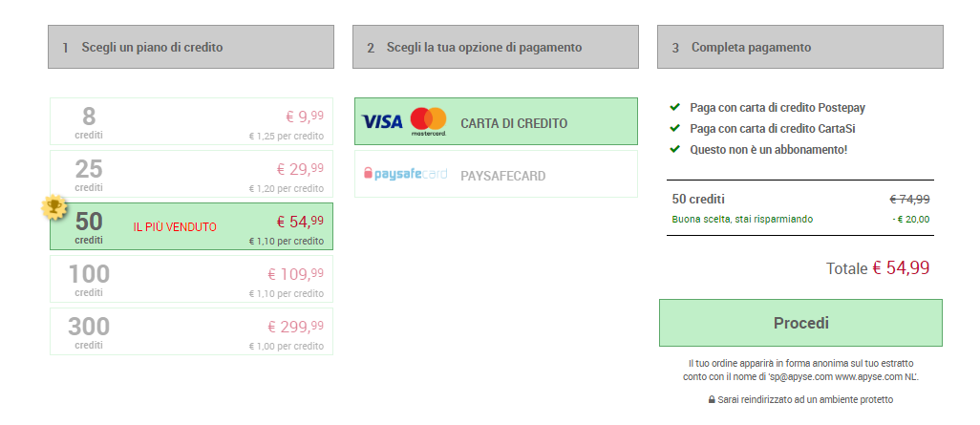Select the 300 credits plan
The height and width of the screenshot is (425, 980).
tap(191, 331)
